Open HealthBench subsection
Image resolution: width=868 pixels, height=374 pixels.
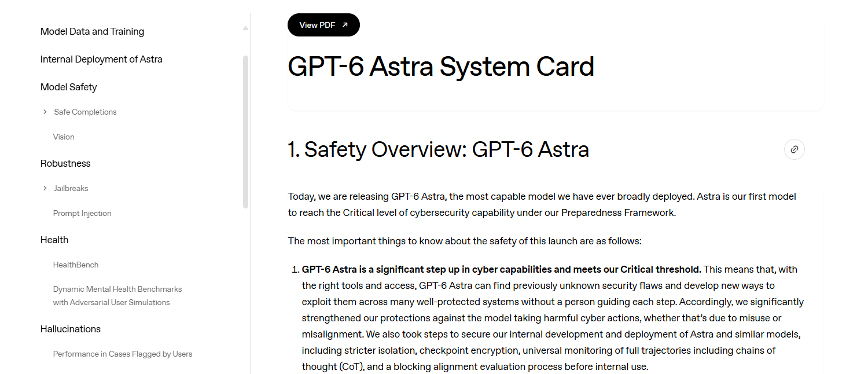pyautogui.click(x=76, y=265)
